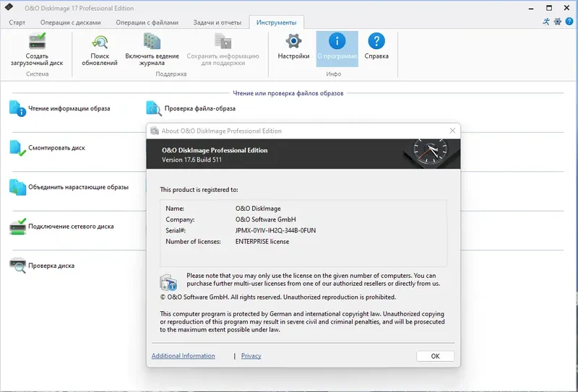Click the small question mark icon top right
The width and height of the screenshot is (578, 392).
[x=569, y=22]
